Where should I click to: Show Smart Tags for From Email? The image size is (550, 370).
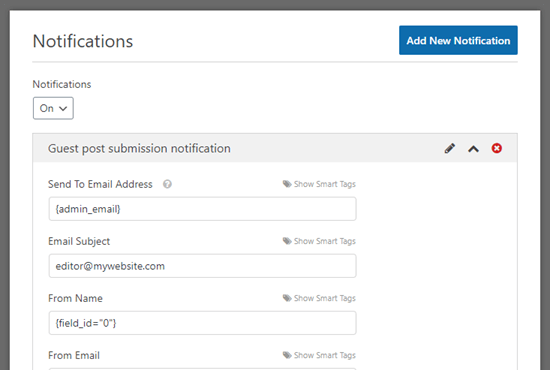coord(319,355)
